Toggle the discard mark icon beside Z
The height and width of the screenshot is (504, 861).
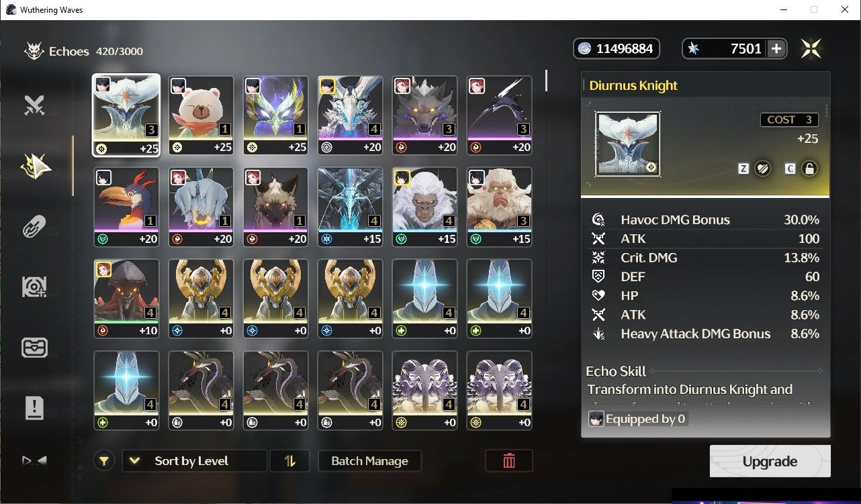(762, 169)
